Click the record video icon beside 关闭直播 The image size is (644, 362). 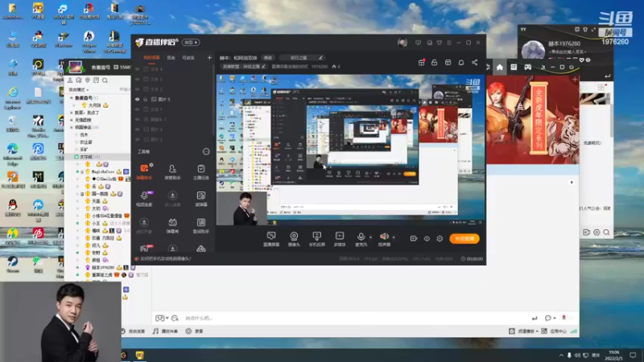[414, 238]
